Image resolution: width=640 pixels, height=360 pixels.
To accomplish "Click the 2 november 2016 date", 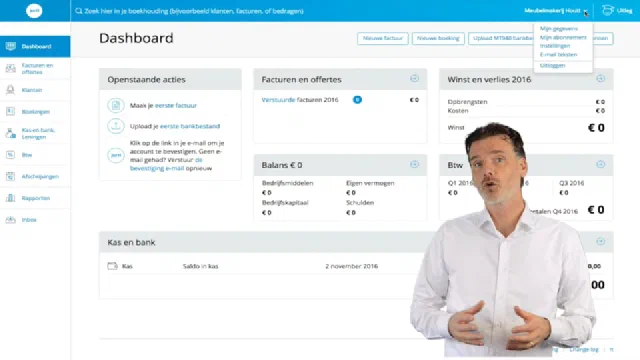I will click(x=351, y=266).
